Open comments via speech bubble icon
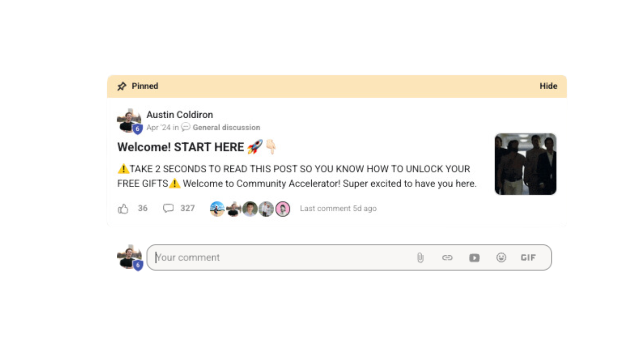 pyautogui.click(x=168, y=208)
